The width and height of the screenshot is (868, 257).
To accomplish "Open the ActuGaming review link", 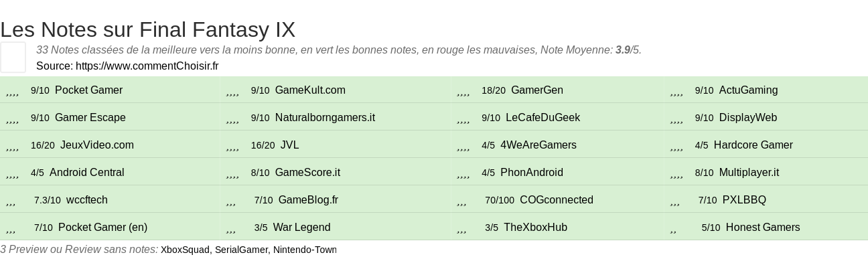I will click(x=748, y=90).
